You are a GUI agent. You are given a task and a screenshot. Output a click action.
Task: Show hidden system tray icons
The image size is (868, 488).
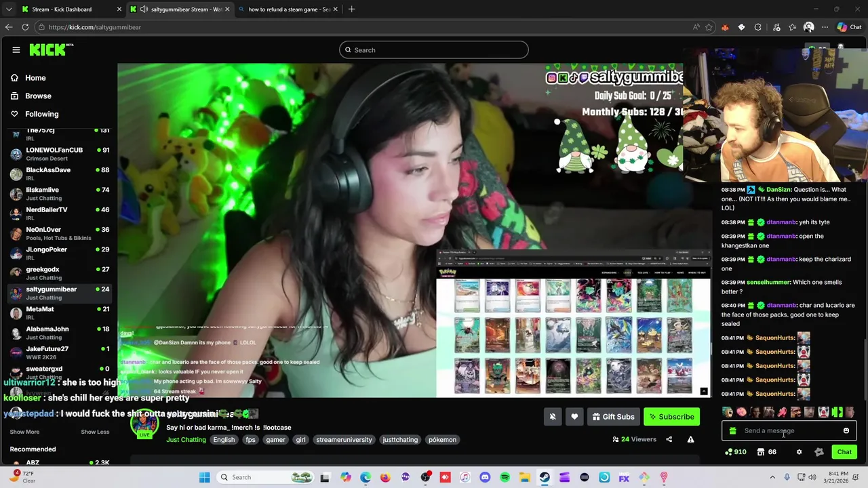[772, 477]
